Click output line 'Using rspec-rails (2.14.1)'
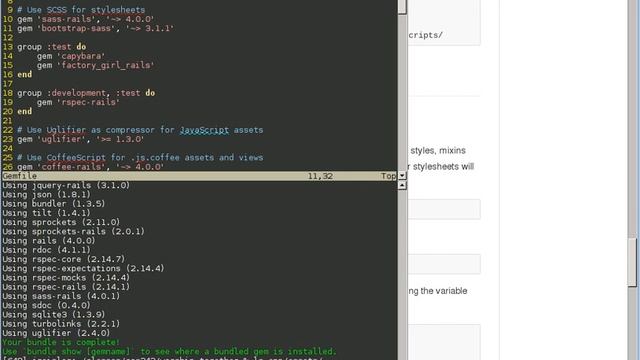 66,287
